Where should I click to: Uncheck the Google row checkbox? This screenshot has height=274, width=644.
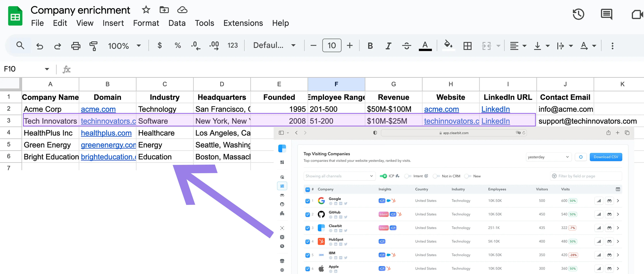click(x=307, y=201)
